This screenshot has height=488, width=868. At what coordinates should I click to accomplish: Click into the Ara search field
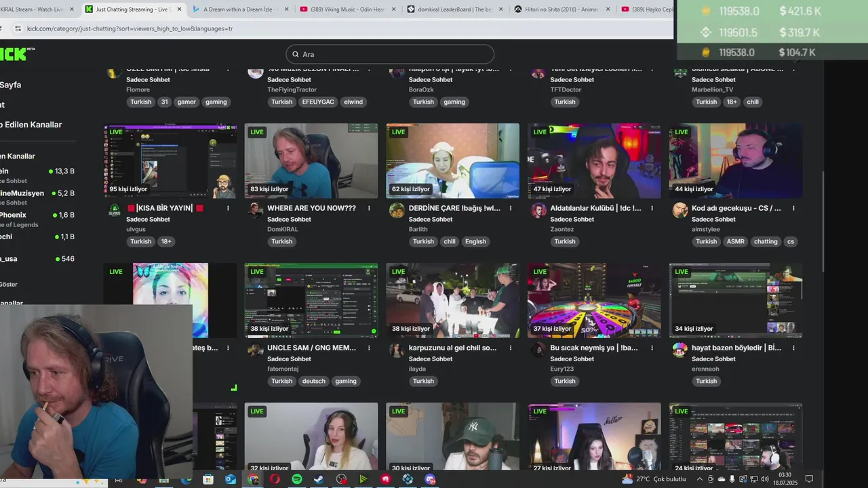coord(390,54)
